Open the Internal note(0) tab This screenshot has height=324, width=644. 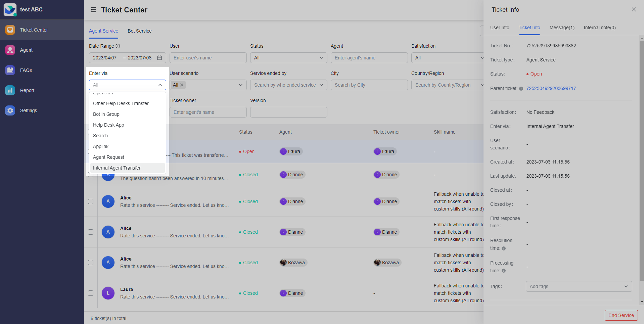600,28
